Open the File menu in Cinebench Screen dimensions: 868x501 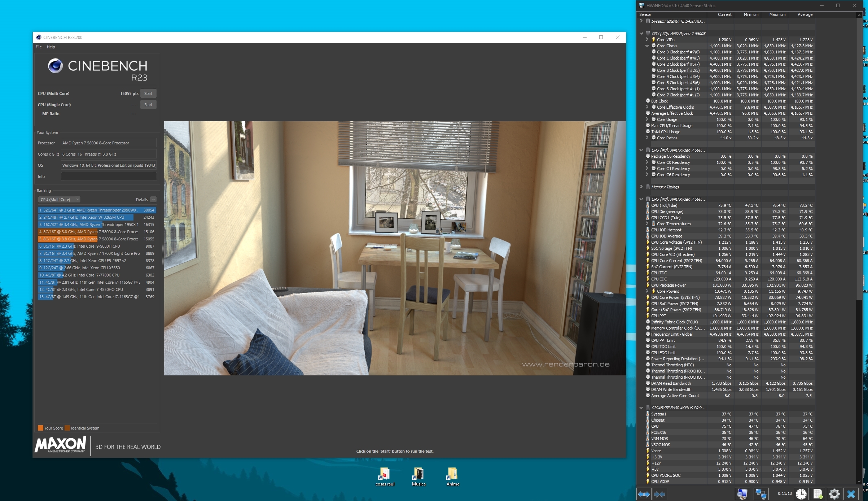click(x=39, y=47)
